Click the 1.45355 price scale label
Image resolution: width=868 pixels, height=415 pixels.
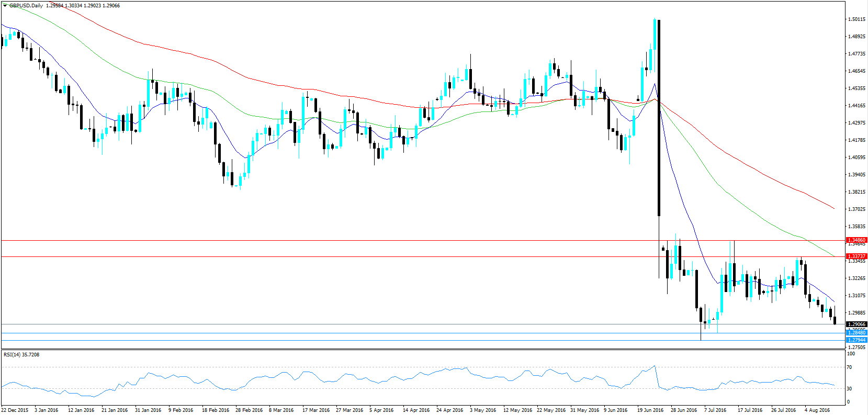click(x=856, y=88)
